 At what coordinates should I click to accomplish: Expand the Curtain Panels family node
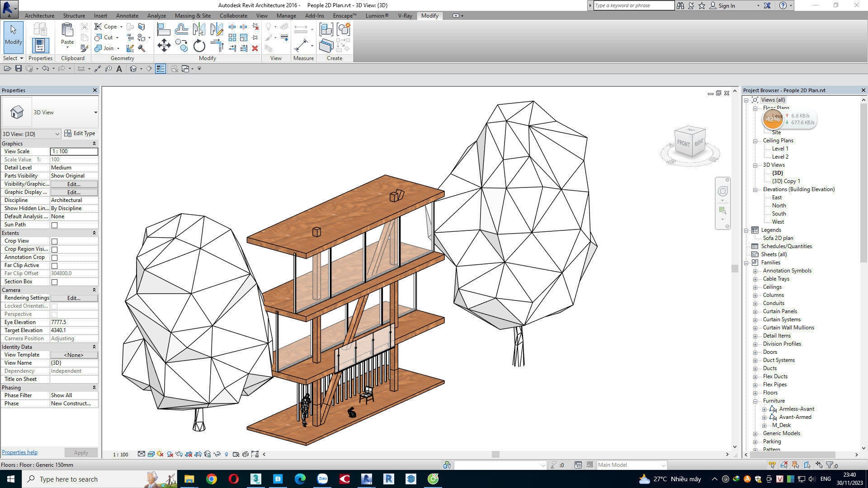755,311
